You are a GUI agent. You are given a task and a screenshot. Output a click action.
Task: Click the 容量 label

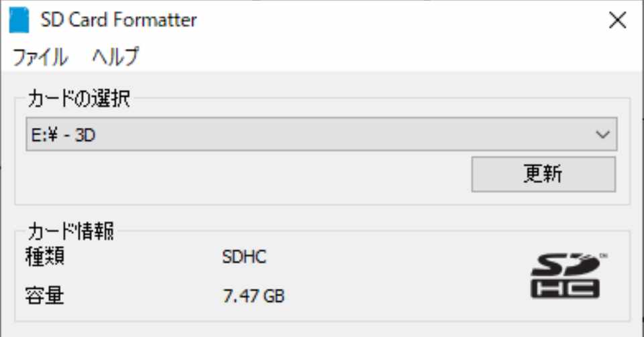pos(46,295)
